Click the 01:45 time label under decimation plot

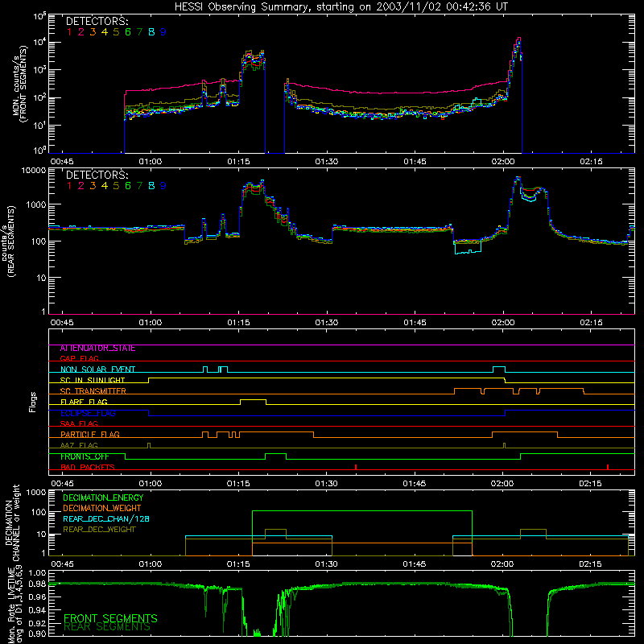415,564
